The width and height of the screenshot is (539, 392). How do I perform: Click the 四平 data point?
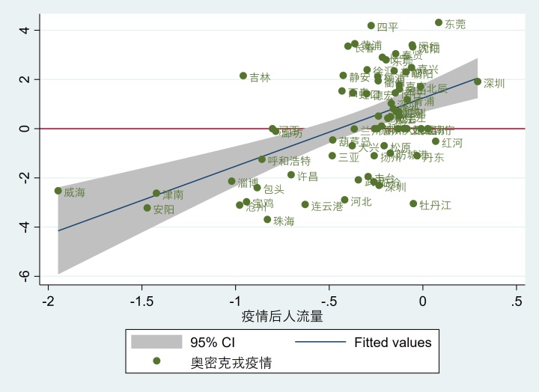point(371,25)
